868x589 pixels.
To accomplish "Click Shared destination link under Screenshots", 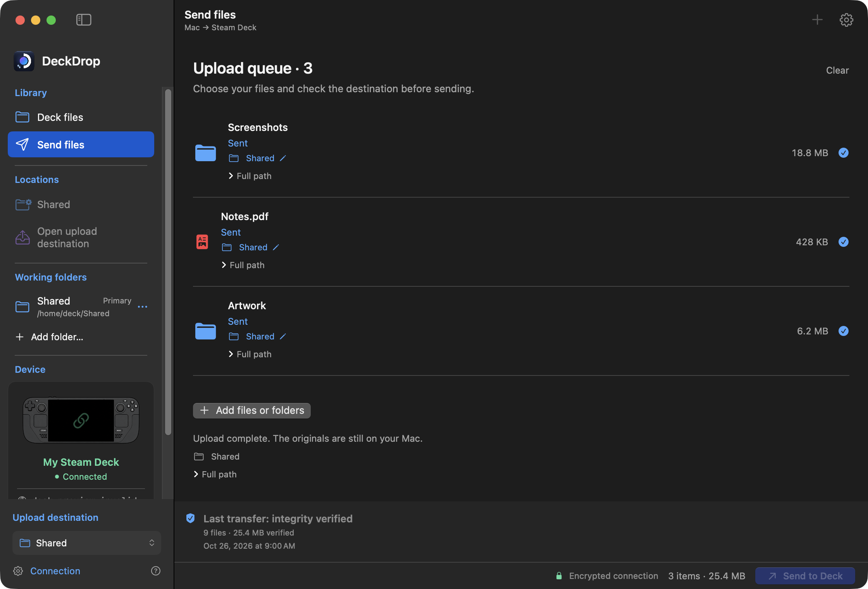I will pyautogui.click(x=260, y=158).
